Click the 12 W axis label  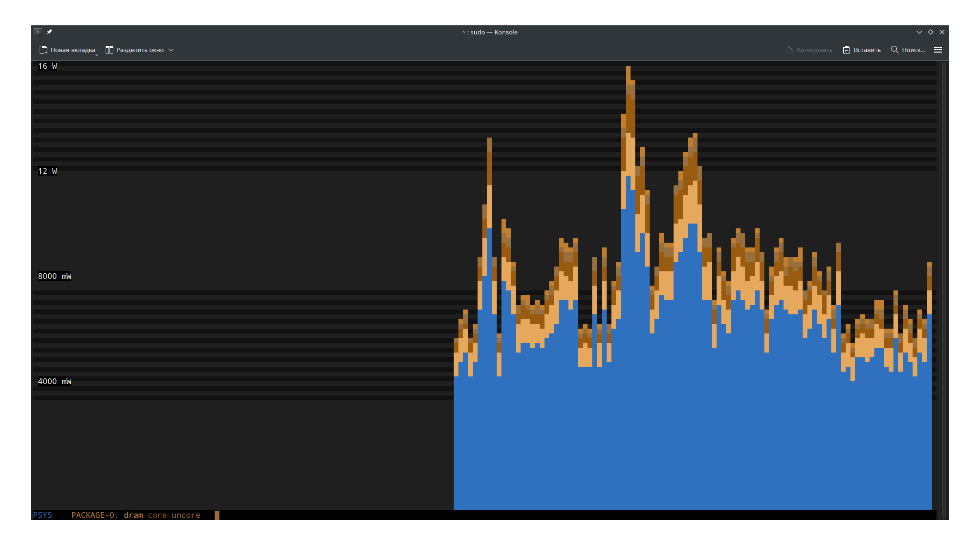pyautogui.click(x=47, y=171)
